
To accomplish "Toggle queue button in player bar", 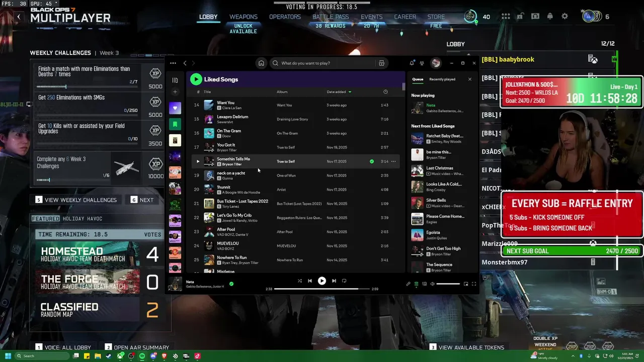I will tap(416, 284).
